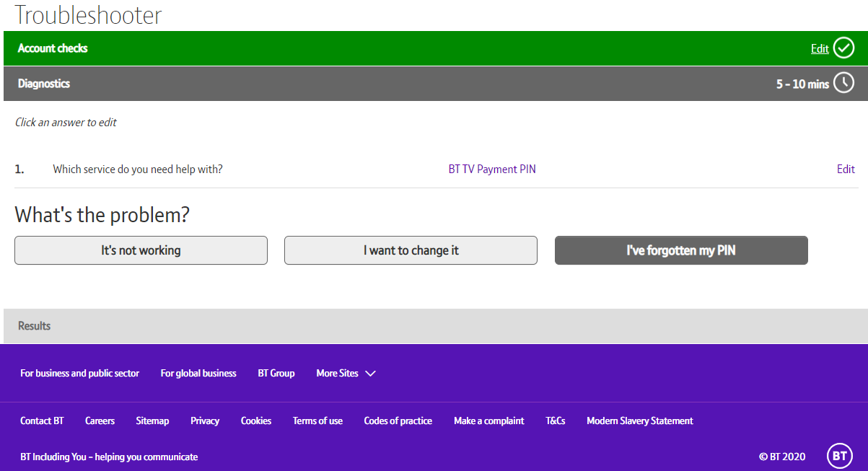Open the BT Group link
The image size is (868, 471).
(276, 373)
